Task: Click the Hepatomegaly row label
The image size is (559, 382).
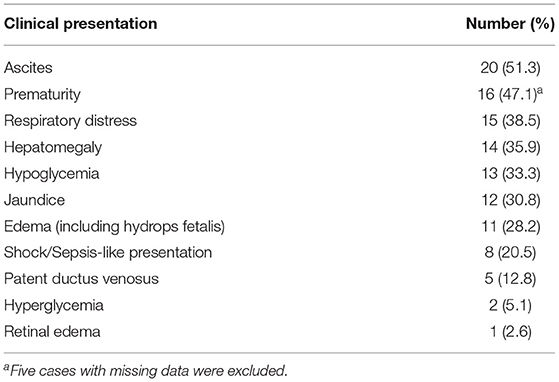Action: point(53,147)
